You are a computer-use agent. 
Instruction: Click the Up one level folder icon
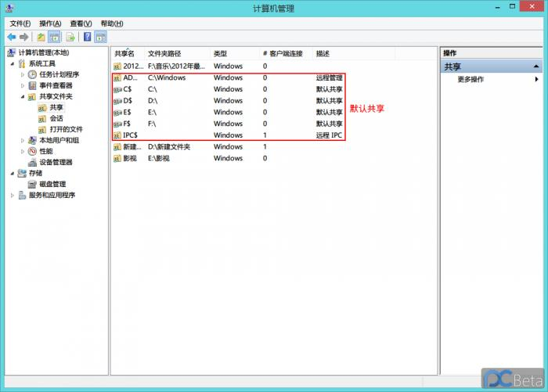tap(41, 37)
